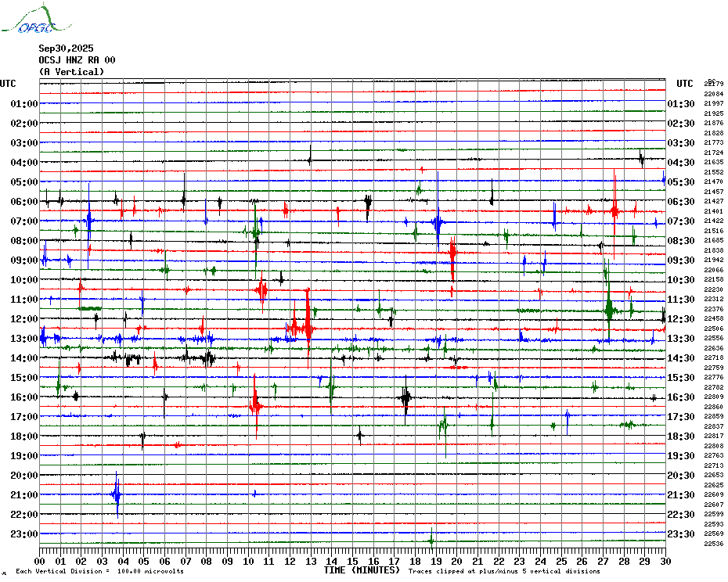728x582 pixels.
Task: Click the 19:30 right axis time label
Action: (681, 456)
